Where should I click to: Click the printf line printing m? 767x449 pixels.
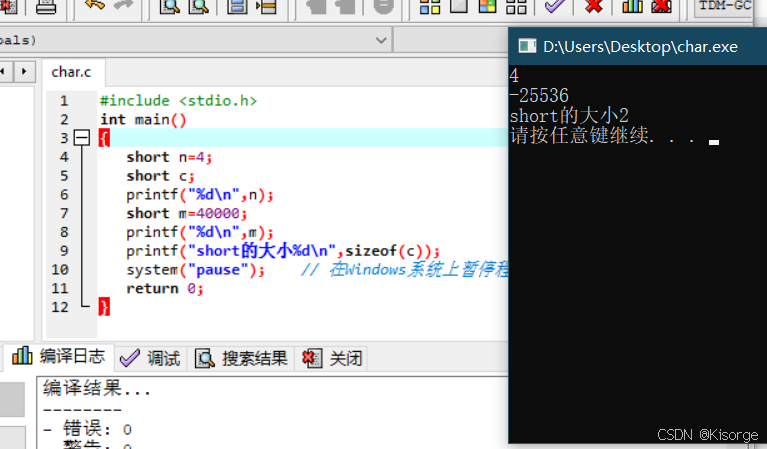pyautogui.click(x=200, y=232)
